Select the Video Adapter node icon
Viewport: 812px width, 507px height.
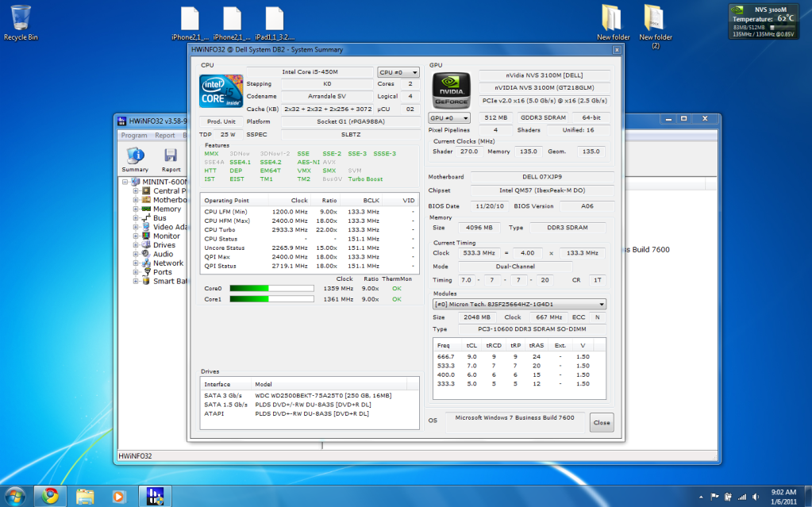pos(147,227)
